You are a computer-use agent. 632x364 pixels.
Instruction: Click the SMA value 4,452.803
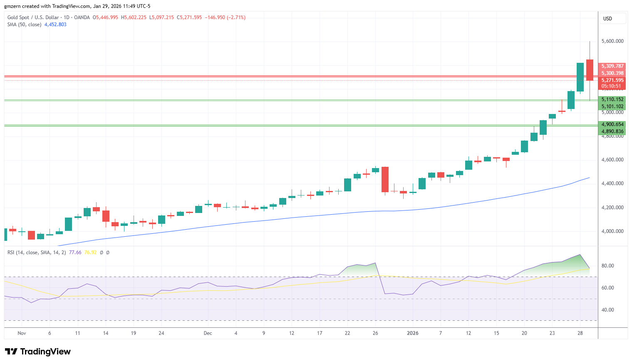55,25
